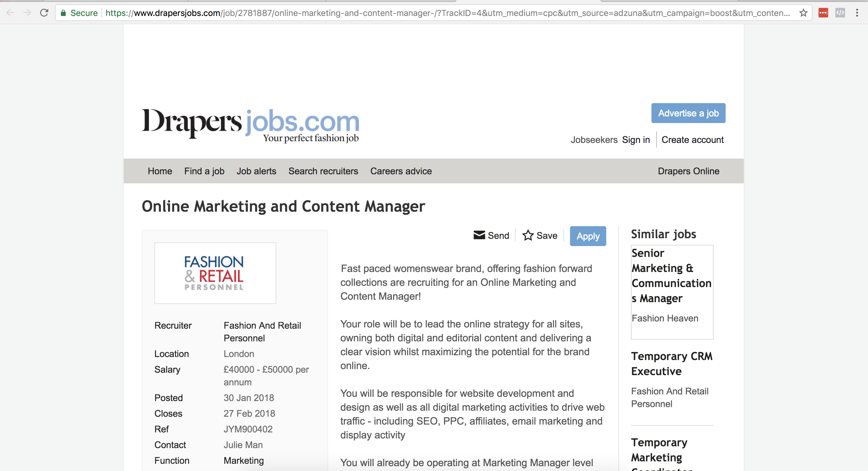Screen dimensions: 868x471
Task: Open Chrome's three-dot menu
Action: 857,13
